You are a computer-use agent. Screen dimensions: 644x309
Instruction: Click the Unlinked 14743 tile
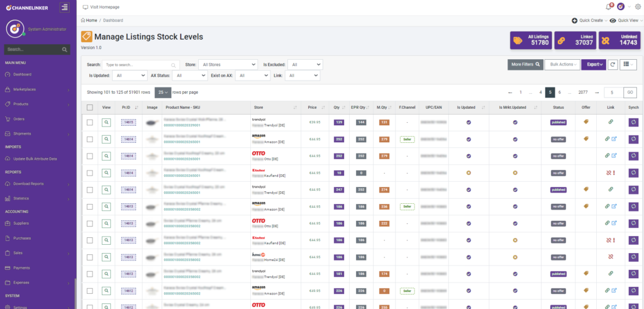pos(619,40)
